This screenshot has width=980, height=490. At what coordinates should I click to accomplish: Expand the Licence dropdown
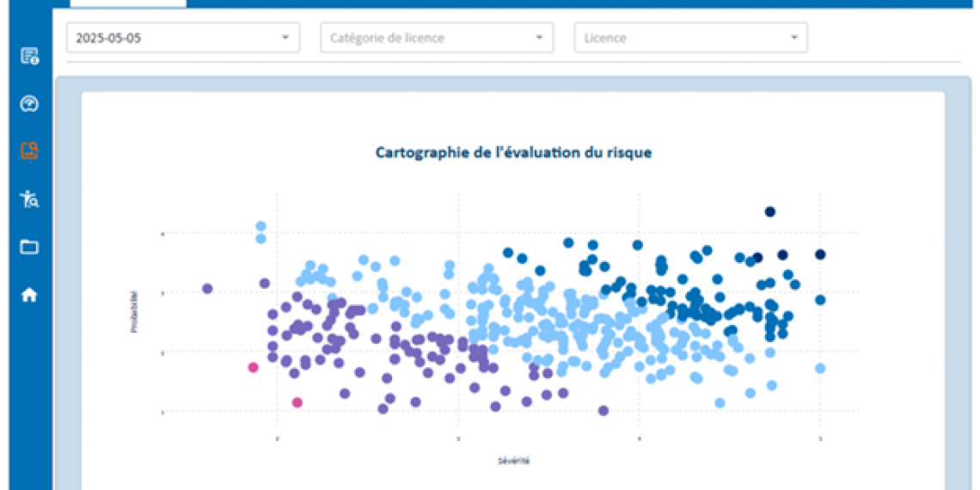690,38
